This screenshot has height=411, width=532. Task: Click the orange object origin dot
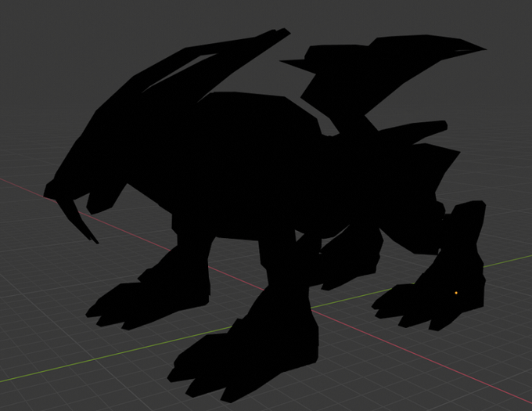[x=456, y=293]
